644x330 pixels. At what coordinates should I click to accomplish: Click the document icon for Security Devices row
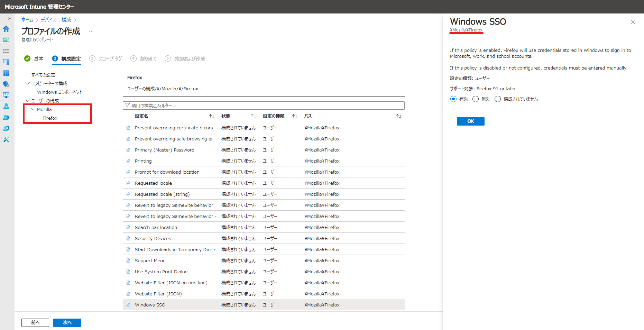(x=128, y=238)
